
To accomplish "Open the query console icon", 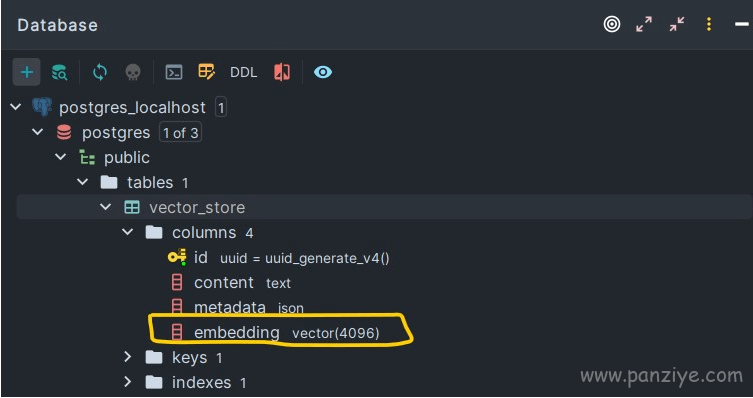I will click(173, 72).
